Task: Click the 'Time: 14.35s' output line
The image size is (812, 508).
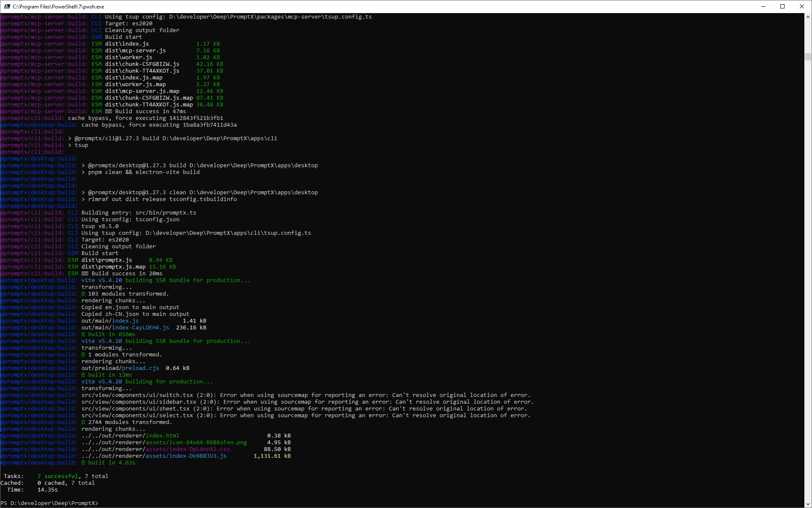Action: click(32, 489)
